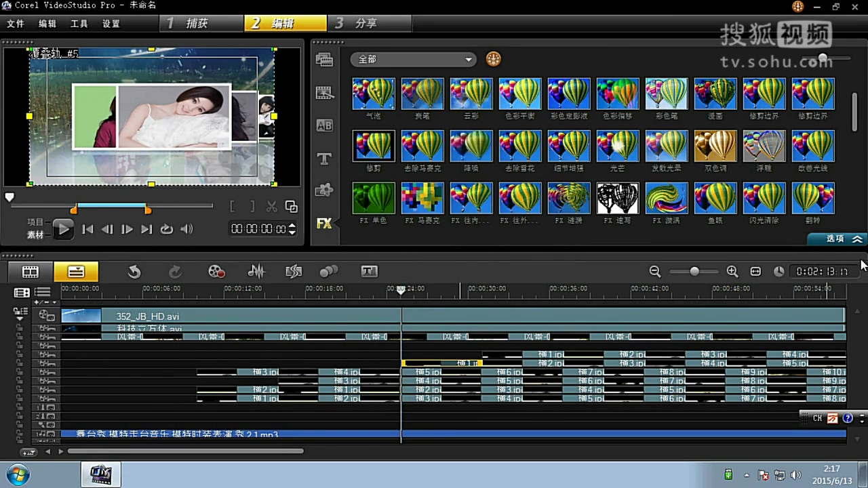The image size is (868, 488).
Task: Open the Instant Project library icon
Action: pyautogui.click(x=324, y=93)
